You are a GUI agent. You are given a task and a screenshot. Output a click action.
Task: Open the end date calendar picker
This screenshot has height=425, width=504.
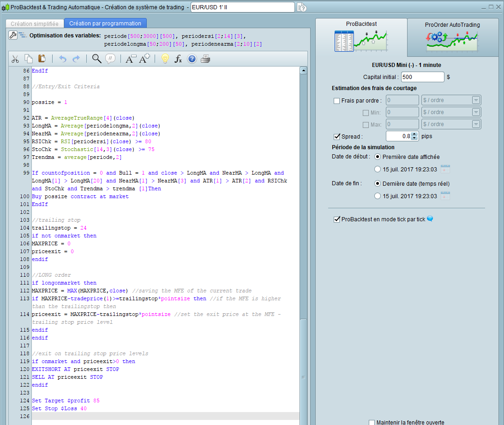[445, 196]
